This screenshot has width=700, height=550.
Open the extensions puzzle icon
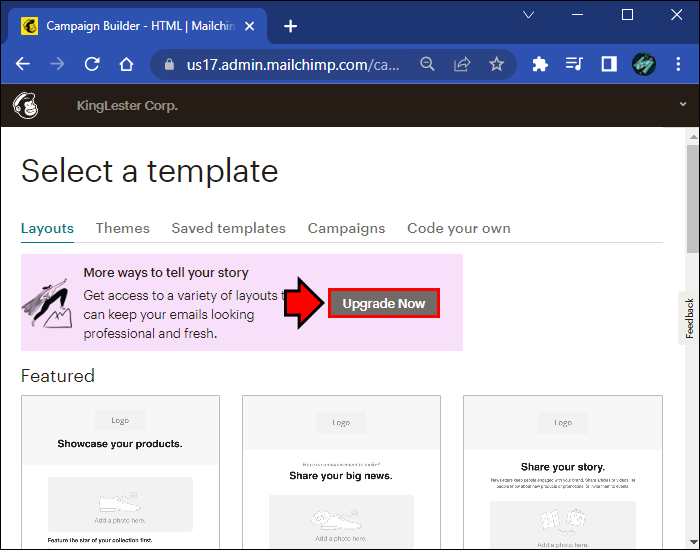click(540, 64)
